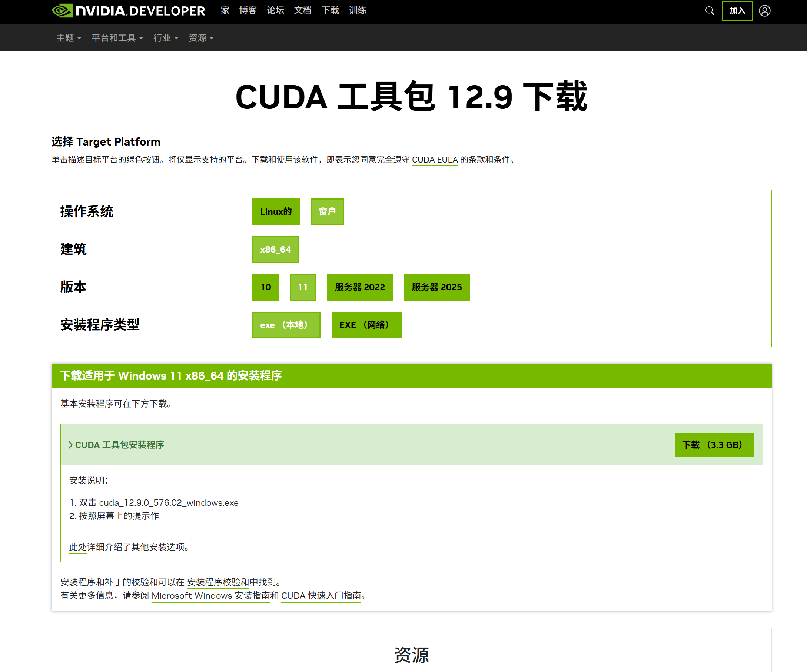Click the 加入 join button
807x672 pixels.
(x=737, y=11)
